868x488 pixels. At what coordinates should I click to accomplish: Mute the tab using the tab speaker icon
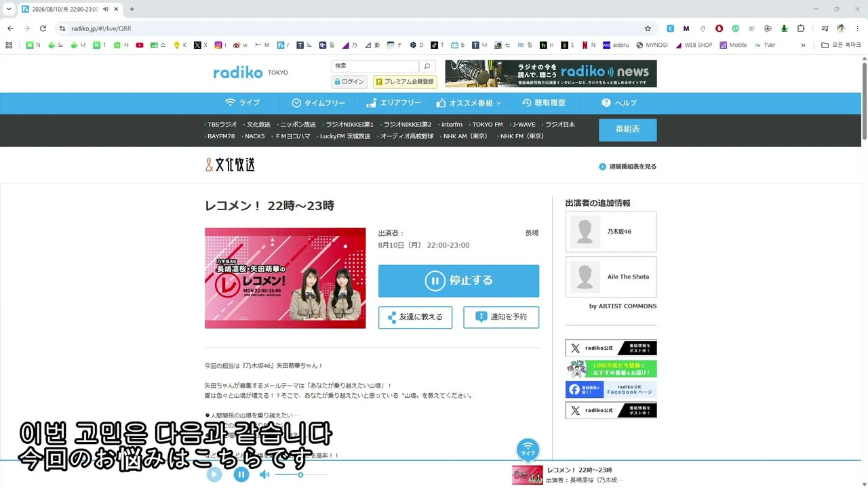(106, 9)
